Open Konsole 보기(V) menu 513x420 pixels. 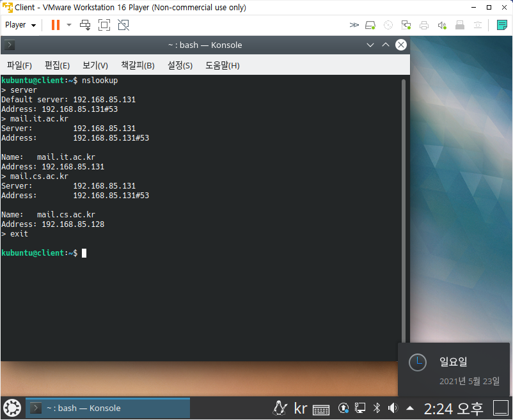(95, 65)
